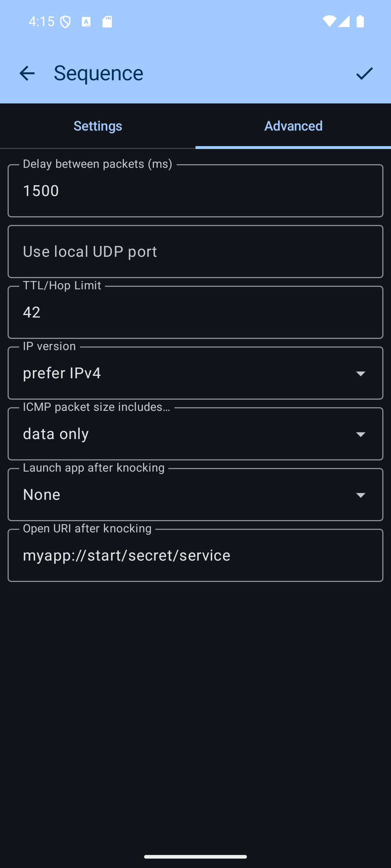Tap the SD card status icon
The width and height of the screenshot is (391, 868).
click(x=107, y=22)
